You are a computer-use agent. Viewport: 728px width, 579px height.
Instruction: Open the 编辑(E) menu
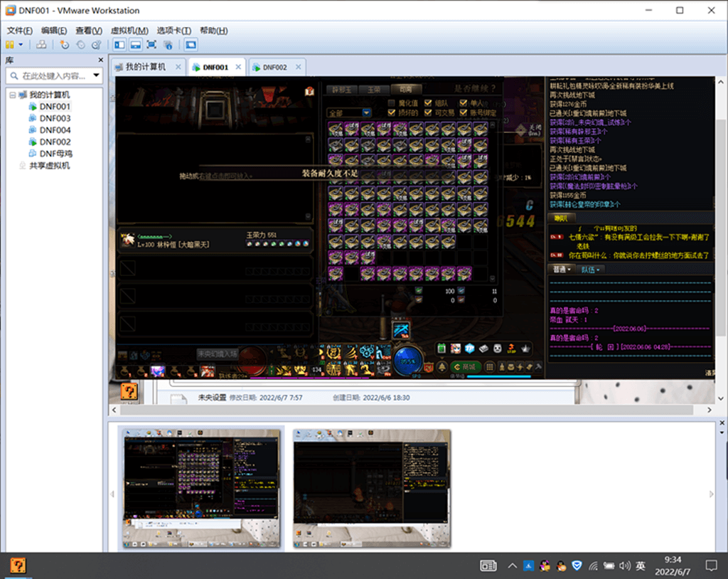point(54,31)
